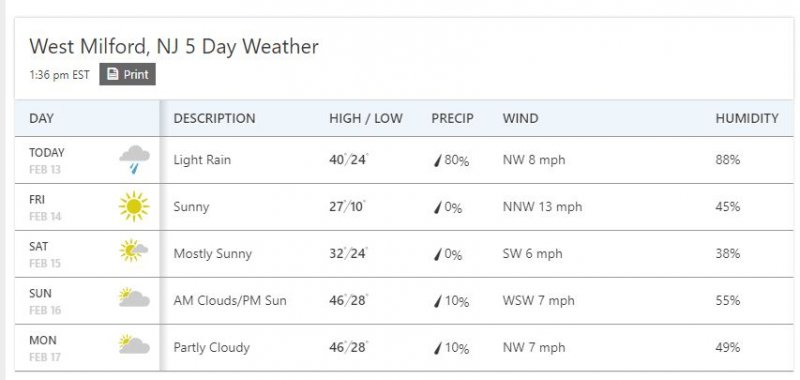Click the Monday partly cloudy icon
Image resolution: width=800 pixels, height=380 pixels.
coord(134,344)
